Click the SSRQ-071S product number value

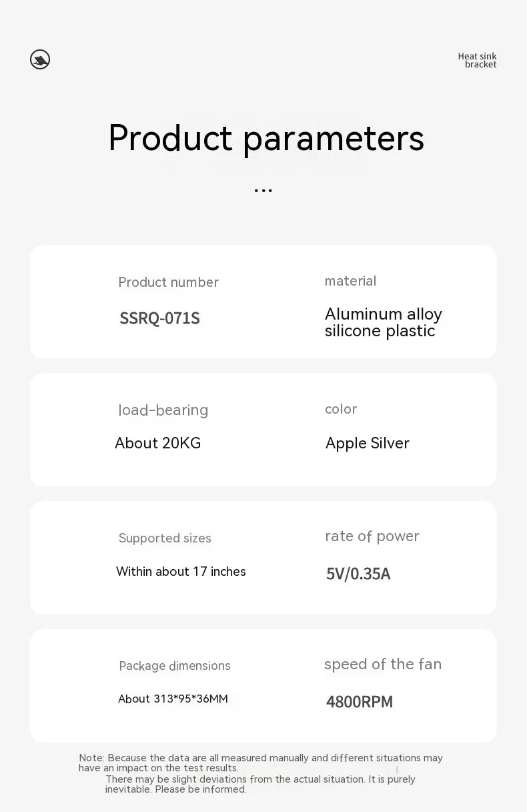click(159, 318)
